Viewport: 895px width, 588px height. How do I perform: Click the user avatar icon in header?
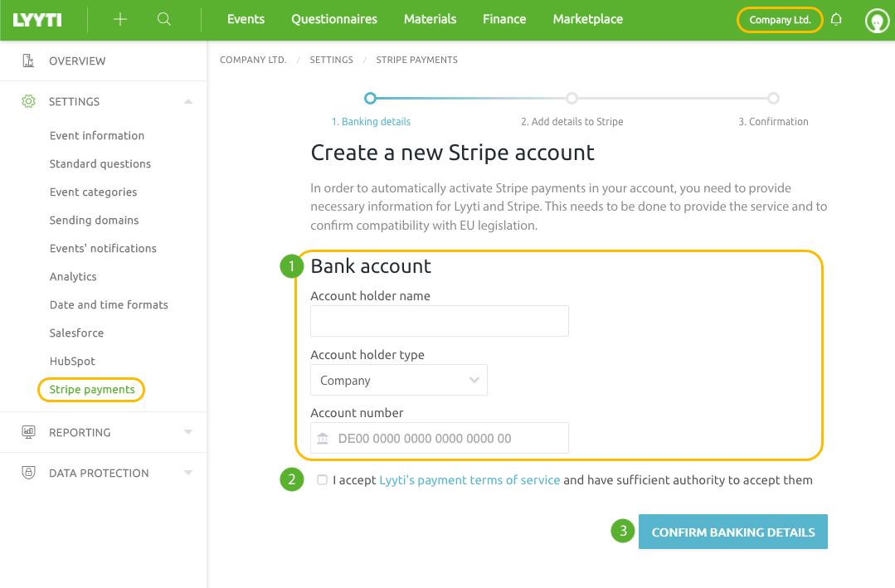point(877,20)
